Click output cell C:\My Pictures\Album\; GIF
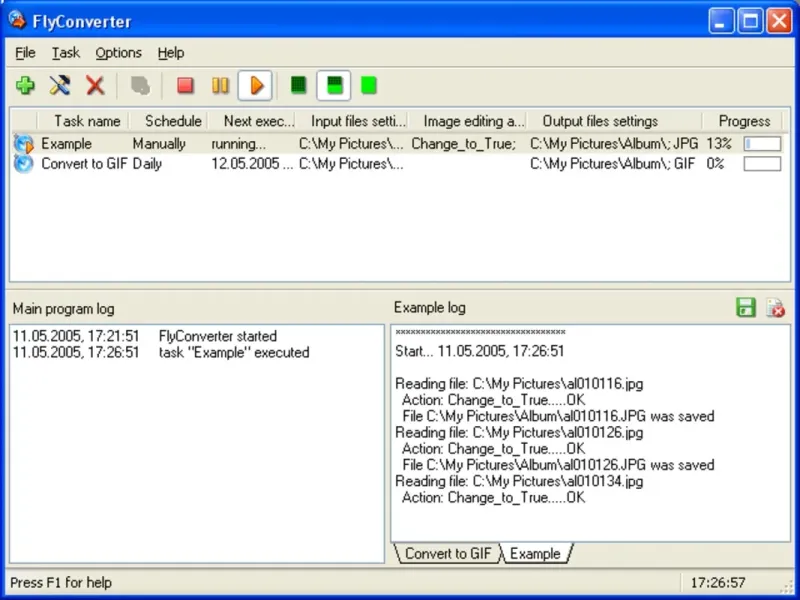 click(612, 164)
